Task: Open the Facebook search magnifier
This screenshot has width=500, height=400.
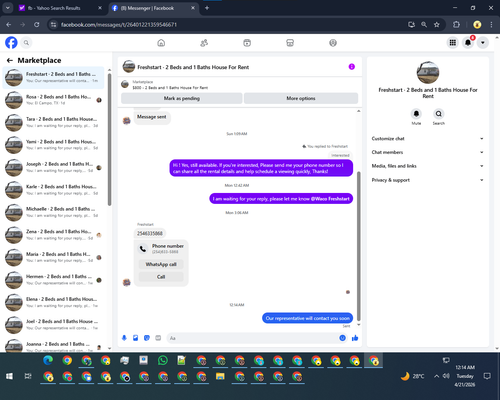Action: pyautogui.click(x=26, y=43)
